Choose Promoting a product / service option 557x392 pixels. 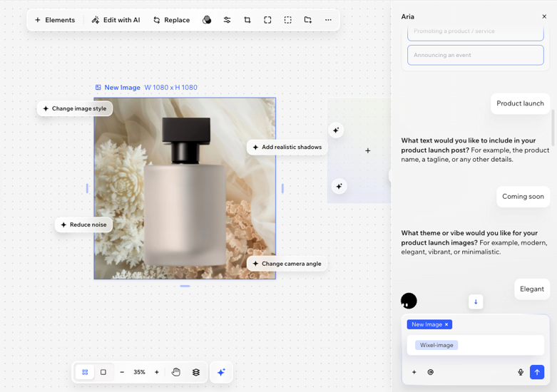pyautogui.click(x=475, y=32)
